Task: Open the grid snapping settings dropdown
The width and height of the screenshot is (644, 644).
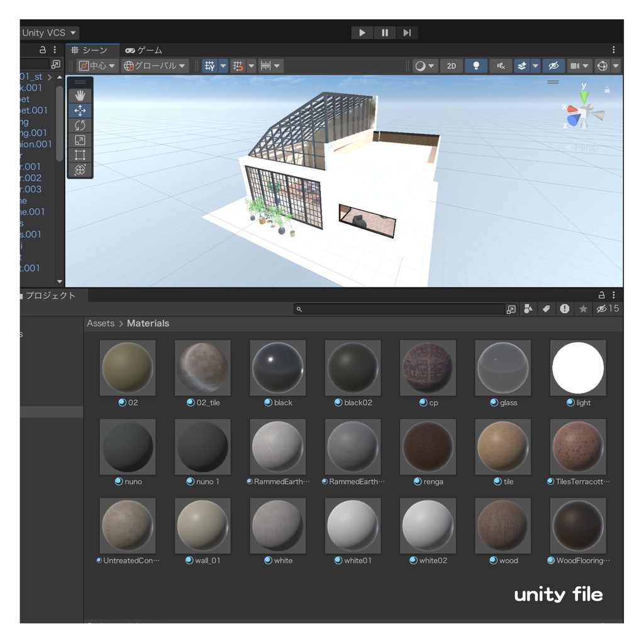Action: (x=252, y=65)
